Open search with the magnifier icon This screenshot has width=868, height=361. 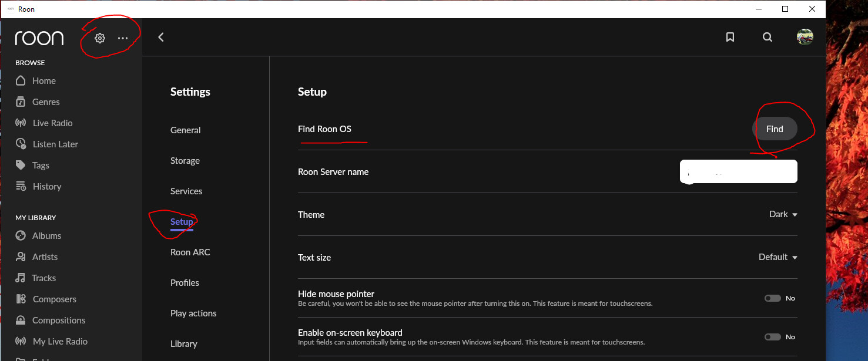(768, 37)
